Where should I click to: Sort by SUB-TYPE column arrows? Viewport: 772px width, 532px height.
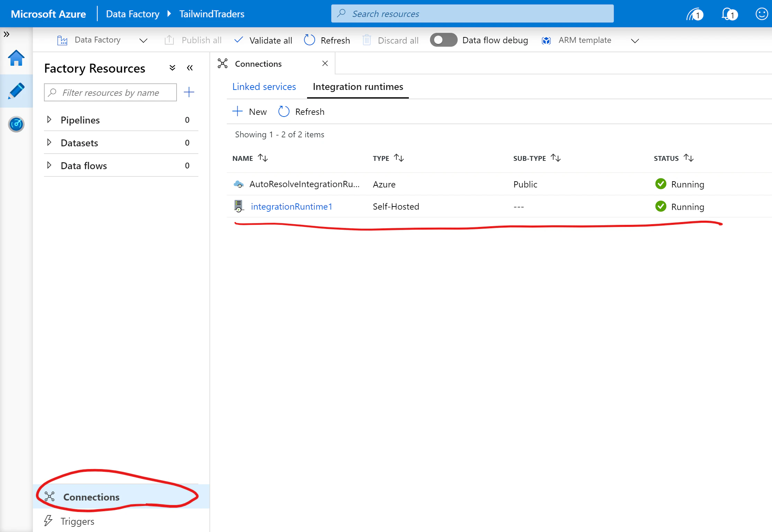[x=556, y=158]
